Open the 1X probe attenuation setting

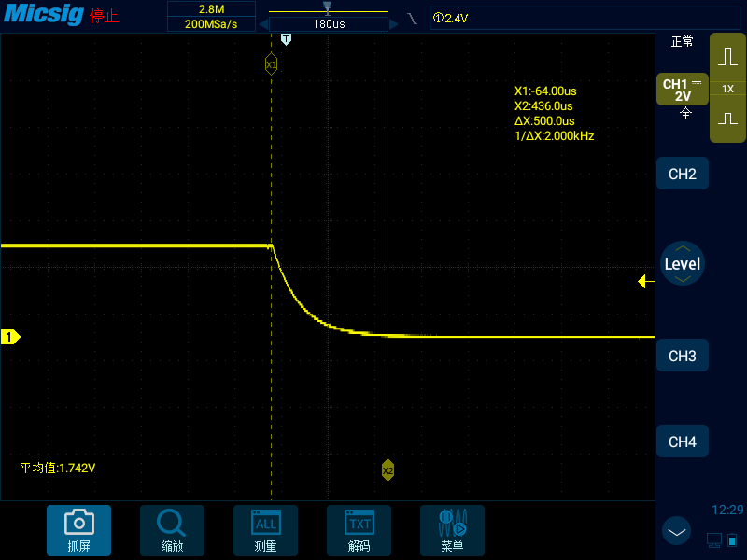point(727,89)
